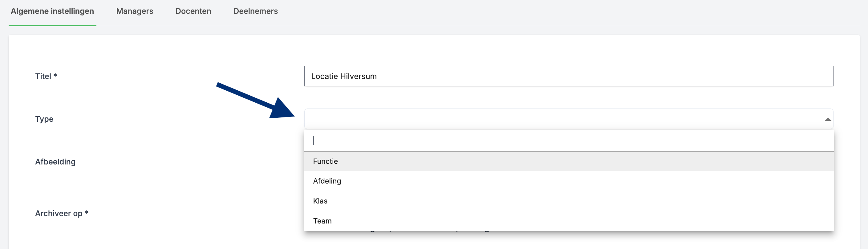
Task: Go to the Docenten tab
Action: 193,11
